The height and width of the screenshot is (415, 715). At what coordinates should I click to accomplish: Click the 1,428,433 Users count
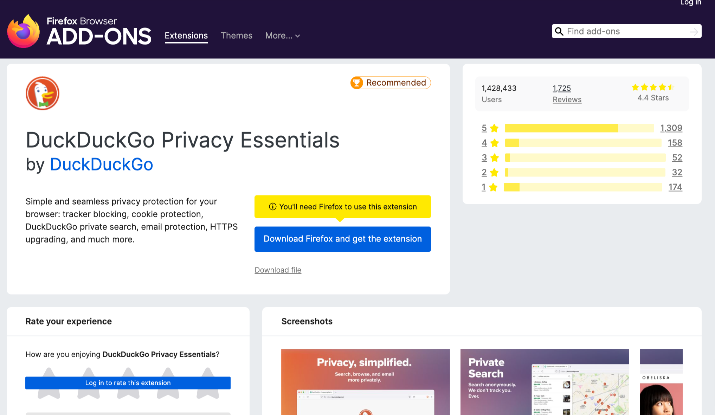tap(499, 93)
